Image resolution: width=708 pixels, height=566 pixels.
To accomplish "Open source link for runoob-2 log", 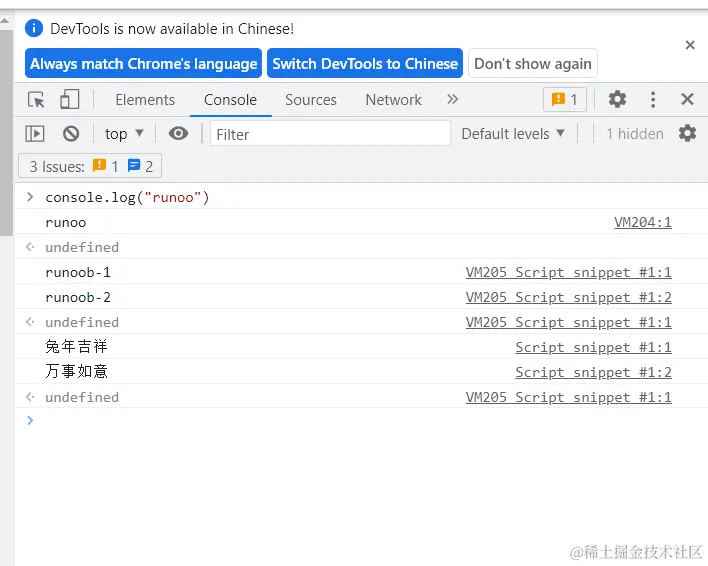I will [568, 297].
